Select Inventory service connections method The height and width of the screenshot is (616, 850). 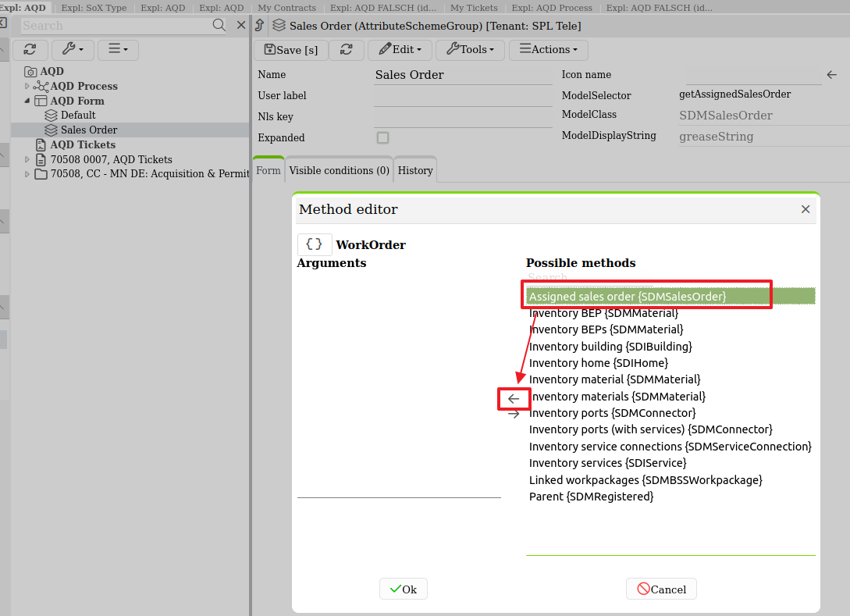tap(670, 447)
